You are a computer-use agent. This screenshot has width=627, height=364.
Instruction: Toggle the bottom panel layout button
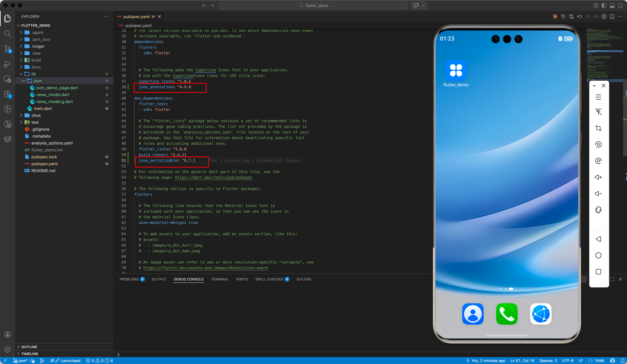(612, 5)
